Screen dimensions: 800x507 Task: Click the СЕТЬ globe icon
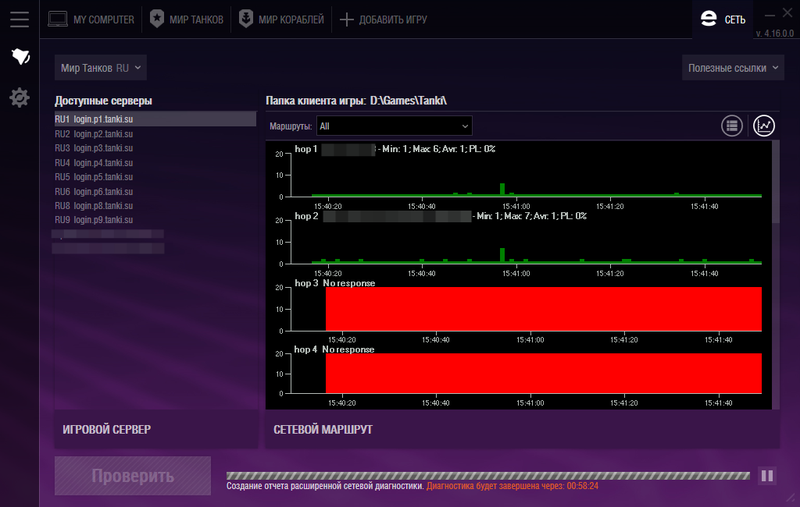tap(709, 19)
